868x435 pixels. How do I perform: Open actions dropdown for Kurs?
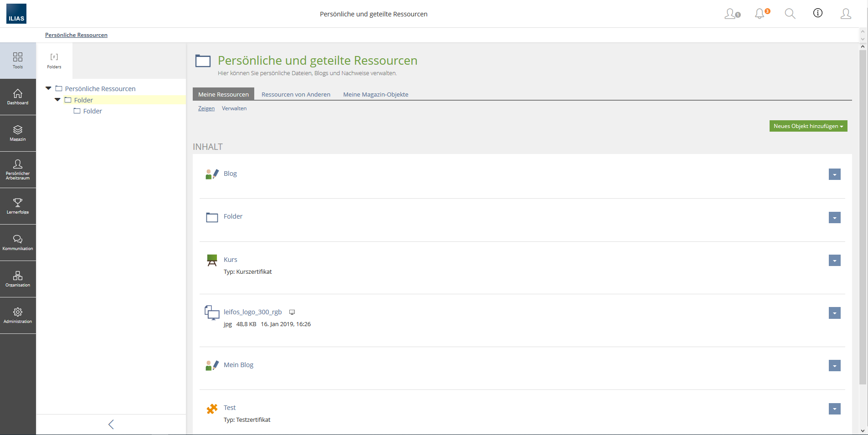[835, 261]
